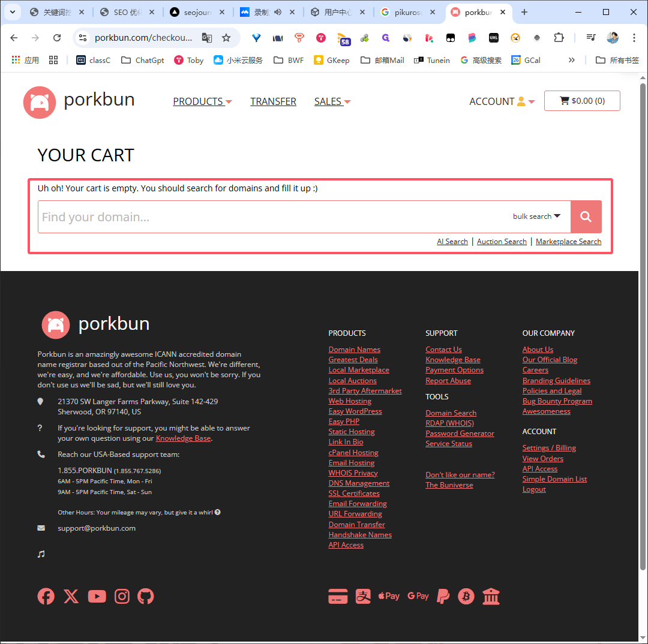This screenshot has height=644, width=648.
Task: Click the question mark help icon after Other Hours
Action: tap(217, 512)
